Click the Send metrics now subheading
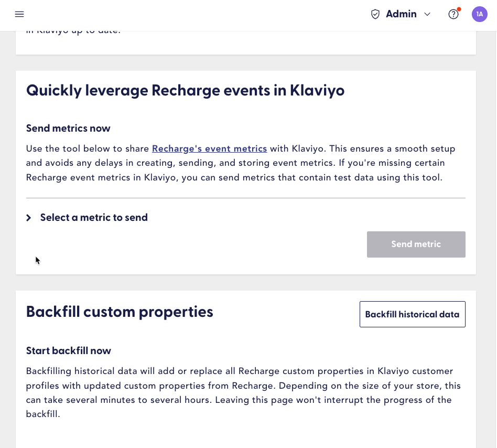 pos(68,129)
